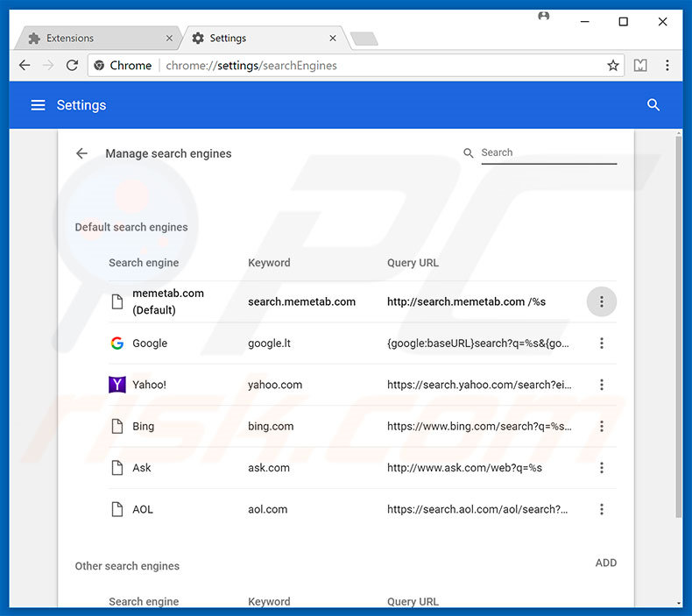This screenshot has height=616, width=692.
Task: Click the Default search engines section label
Action: point(131,227)
